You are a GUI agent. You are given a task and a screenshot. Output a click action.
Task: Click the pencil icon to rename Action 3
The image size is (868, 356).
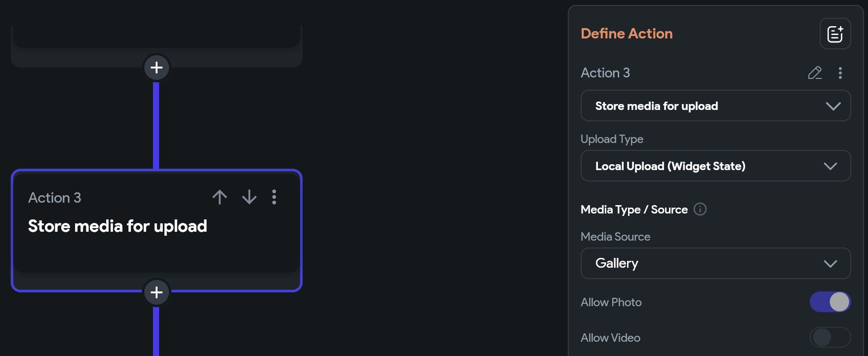(815, 73)
